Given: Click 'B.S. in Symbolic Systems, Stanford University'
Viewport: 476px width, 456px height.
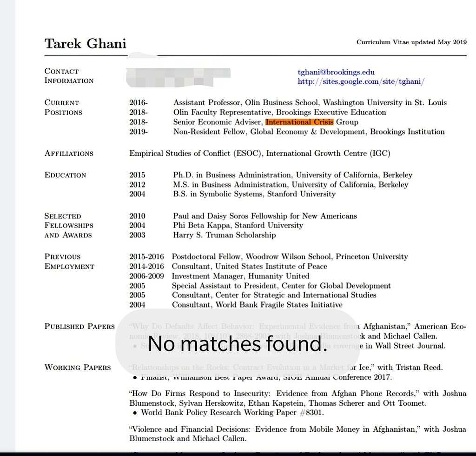Looking at the screenshot, I should (254, 194).
